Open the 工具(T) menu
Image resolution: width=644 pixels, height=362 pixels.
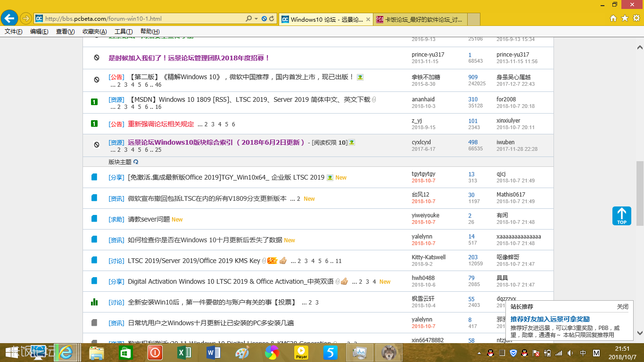click(124, 32)
